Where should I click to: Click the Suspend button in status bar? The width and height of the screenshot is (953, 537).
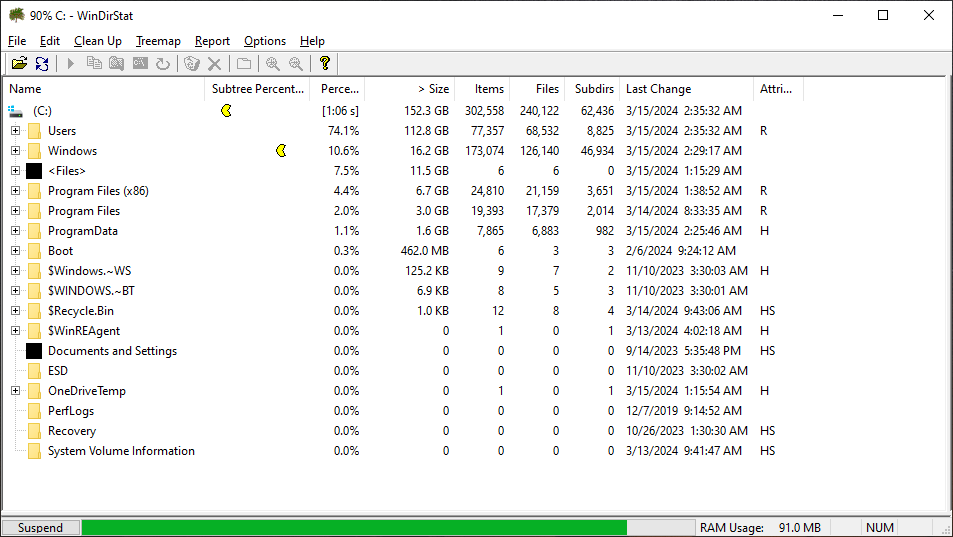[40, 527]
